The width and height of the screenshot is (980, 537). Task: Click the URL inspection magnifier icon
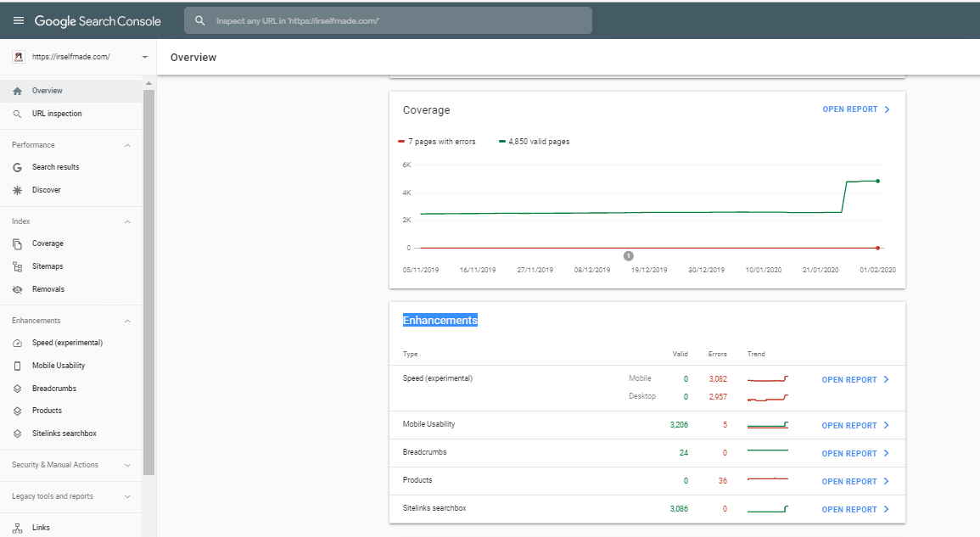[18, 114]
